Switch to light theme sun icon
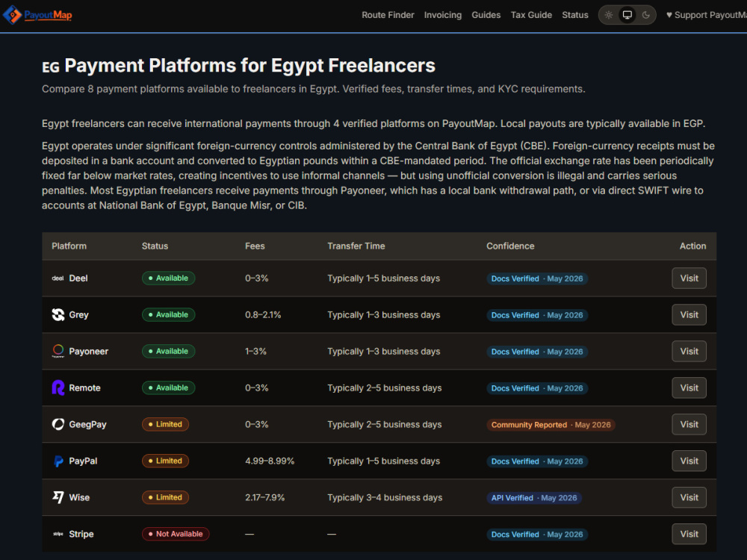747x560 pixels. [608, 15]
